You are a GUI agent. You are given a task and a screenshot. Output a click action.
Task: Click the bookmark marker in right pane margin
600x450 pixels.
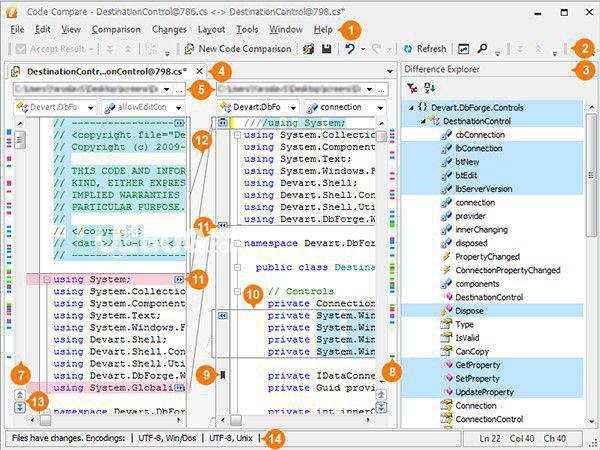click(x=223, y=375)
